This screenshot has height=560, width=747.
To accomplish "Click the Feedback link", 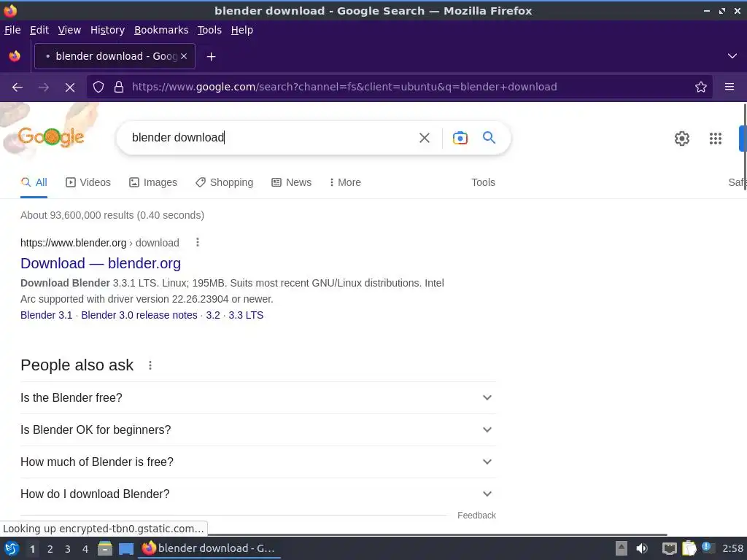I will pyautogui.click(x=476, y=516).
